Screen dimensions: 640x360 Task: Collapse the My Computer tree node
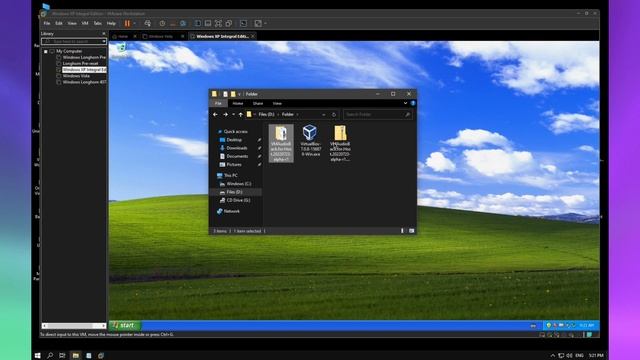click(46, 51)
